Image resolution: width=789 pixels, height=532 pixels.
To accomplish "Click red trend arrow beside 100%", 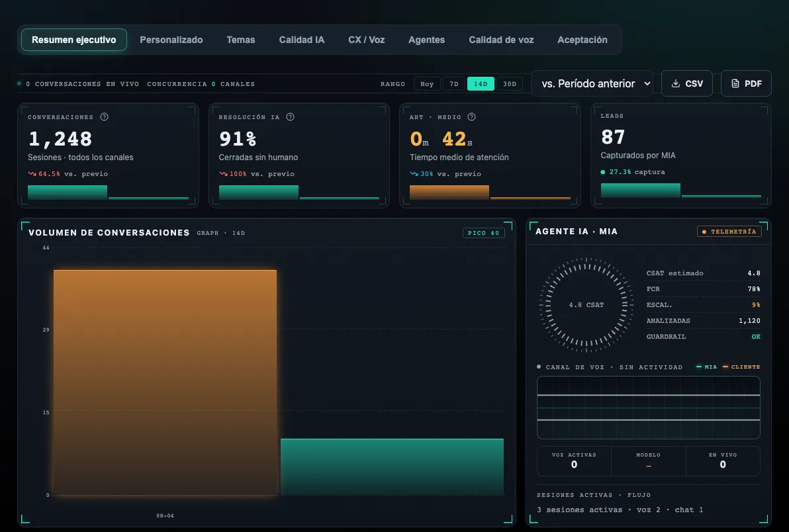I will [224, 173].
